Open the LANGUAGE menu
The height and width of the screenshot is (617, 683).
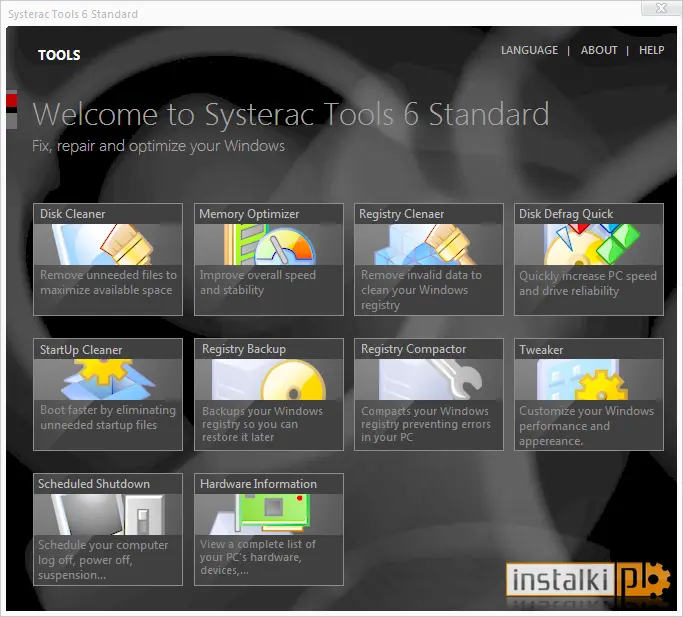529,50
